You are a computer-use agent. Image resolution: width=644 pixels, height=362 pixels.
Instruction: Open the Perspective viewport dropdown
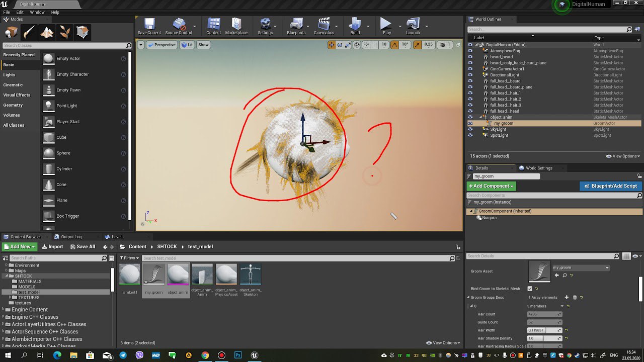[162, 45]
